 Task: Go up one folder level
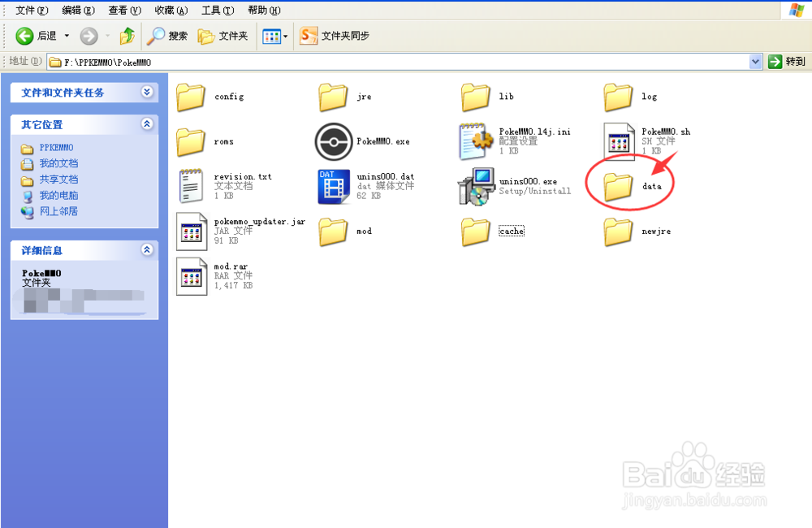(127, 36)
